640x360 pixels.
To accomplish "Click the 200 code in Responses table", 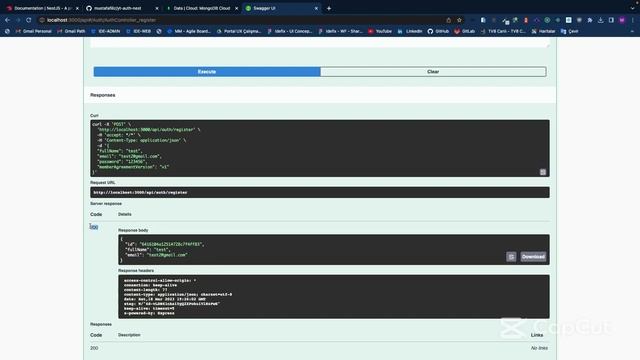I will click(x=94, y=348).
